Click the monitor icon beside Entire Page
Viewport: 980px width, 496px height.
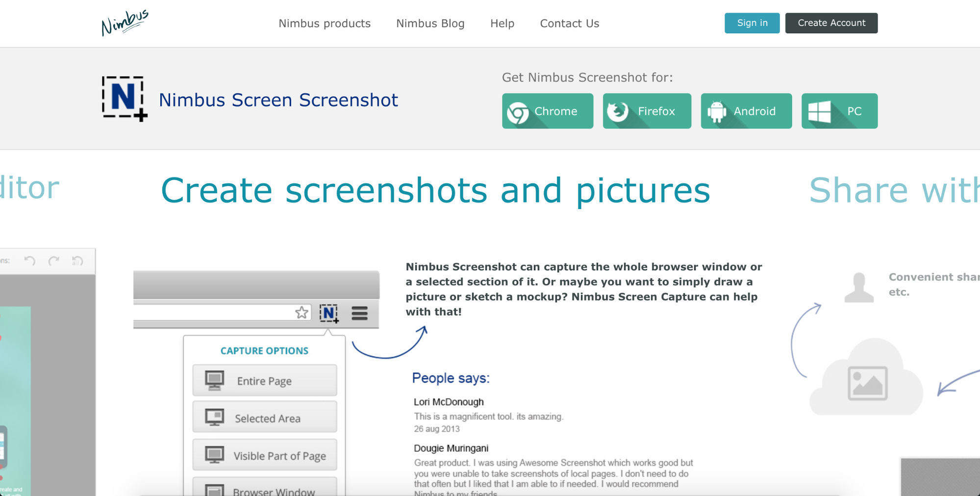[x=214, y=380]
